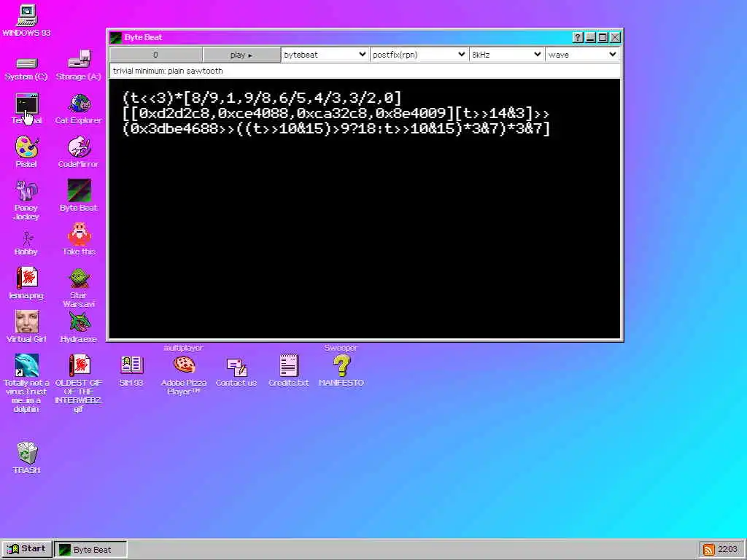Click the RSS feed tray icon
Screen dimensions: 747x560
point(708,550)
